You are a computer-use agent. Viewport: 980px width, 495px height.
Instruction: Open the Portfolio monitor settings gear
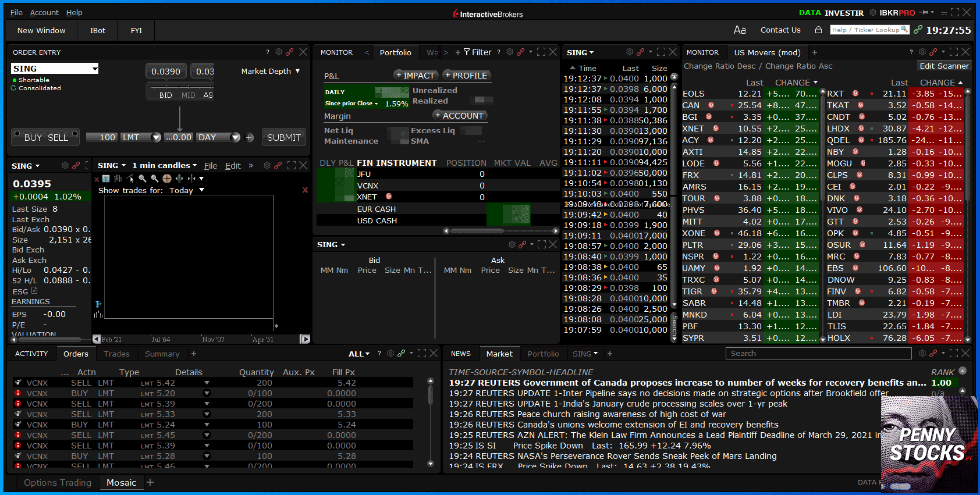click(510, 52)
